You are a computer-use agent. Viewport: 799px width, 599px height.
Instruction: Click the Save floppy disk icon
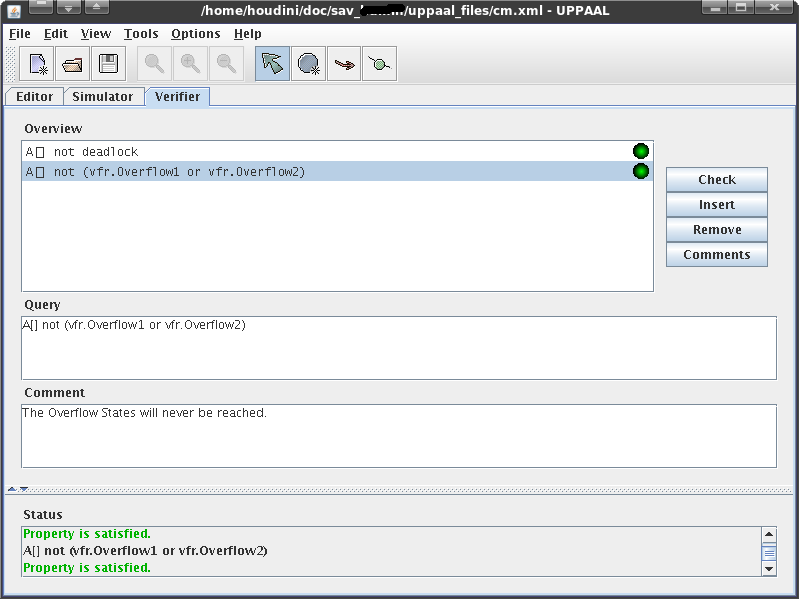tap(108, 64)
